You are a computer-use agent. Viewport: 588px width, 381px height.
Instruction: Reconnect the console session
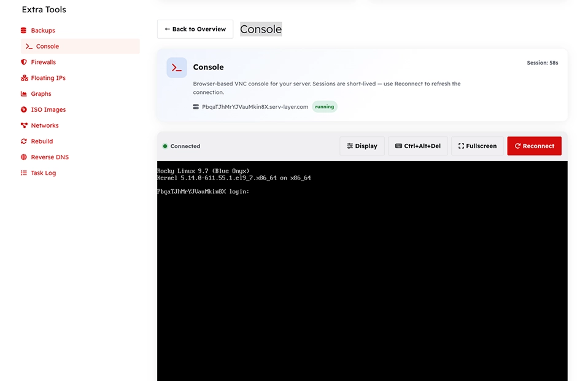tap(534, 146)
